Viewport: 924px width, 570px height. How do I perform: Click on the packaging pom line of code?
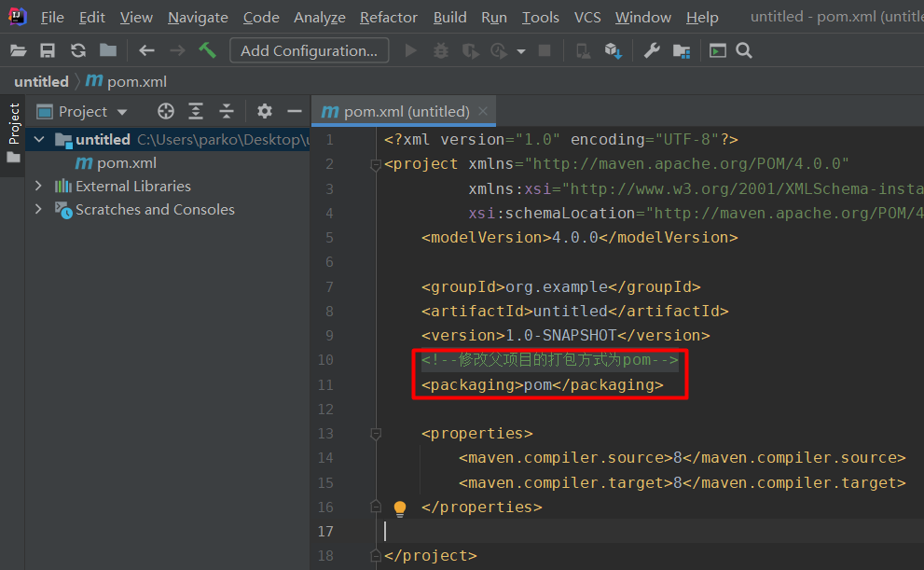pyautogui.click(x=542, y=385)
